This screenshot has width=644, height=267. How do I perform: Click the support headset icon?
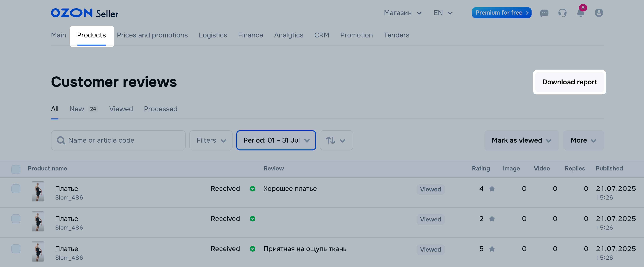coord(562,13)
